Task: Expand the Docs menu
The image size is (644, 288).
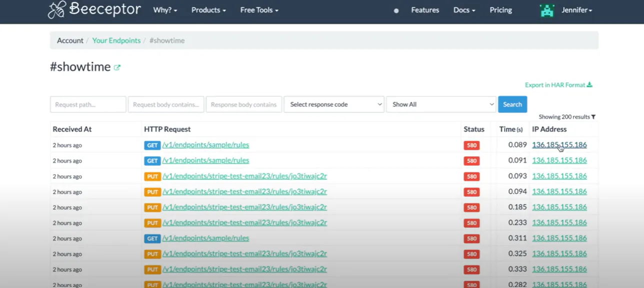Action: [464, 10]
